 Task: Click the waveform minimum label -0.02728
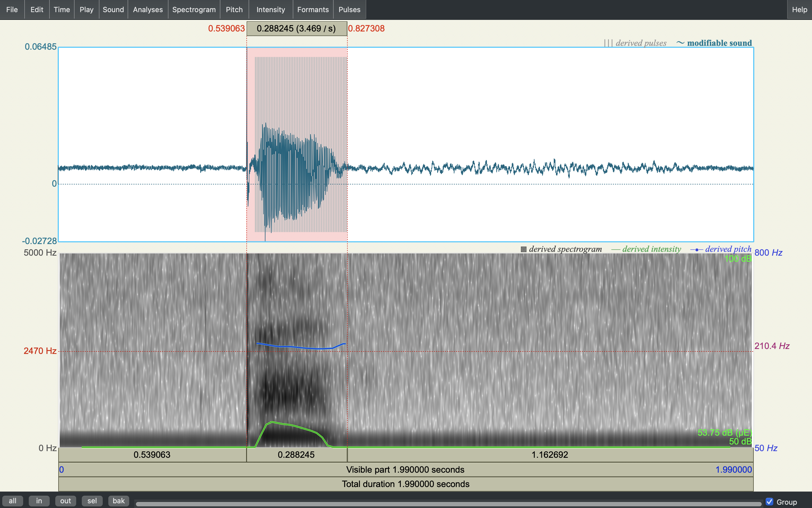click(x=40, y=241)
